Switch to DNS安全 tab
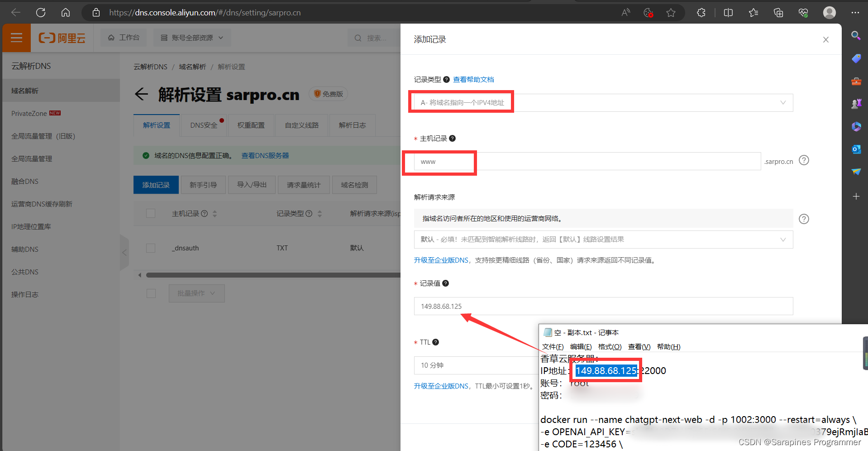This screenshot has height=451, width=868. [x=204, y=125]
